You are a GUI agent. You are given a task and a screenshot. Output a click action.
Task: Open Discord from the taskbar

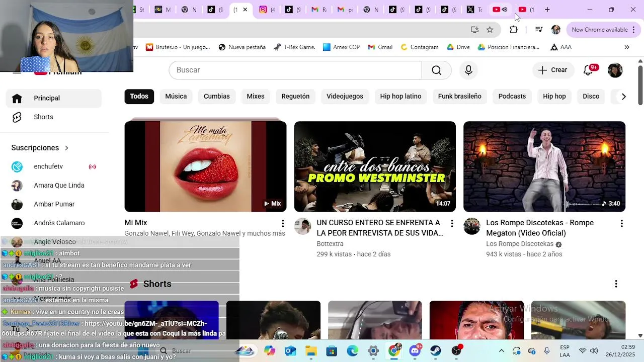click(x=415, y=351)
